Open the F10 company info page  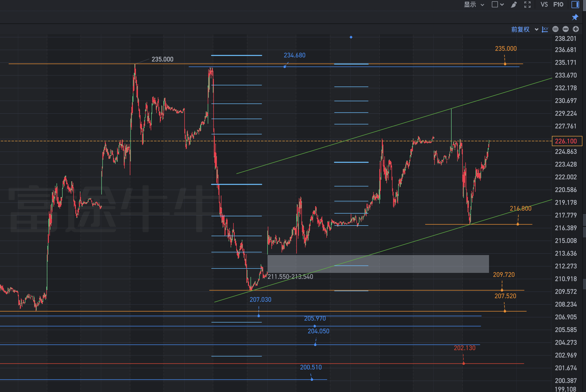point(558,5)
